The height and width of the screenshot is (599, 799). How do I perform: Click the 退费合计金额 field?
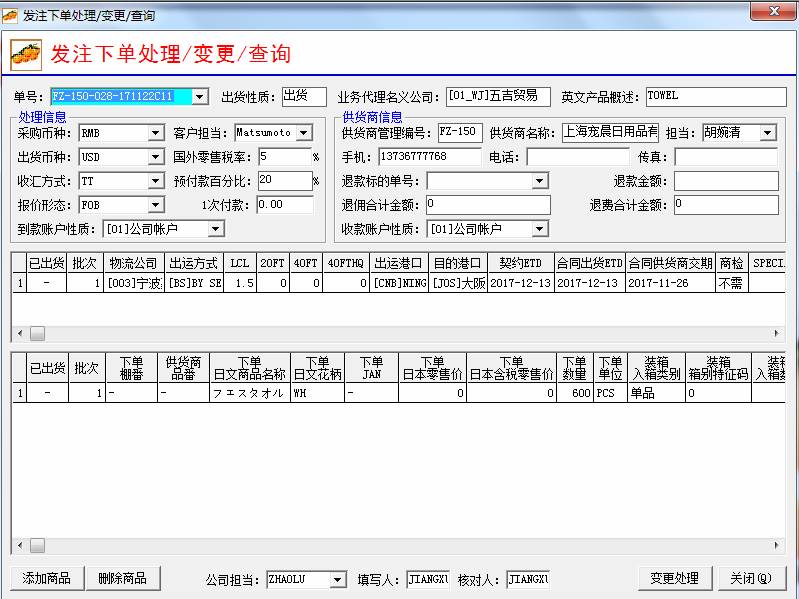point(726,205)
